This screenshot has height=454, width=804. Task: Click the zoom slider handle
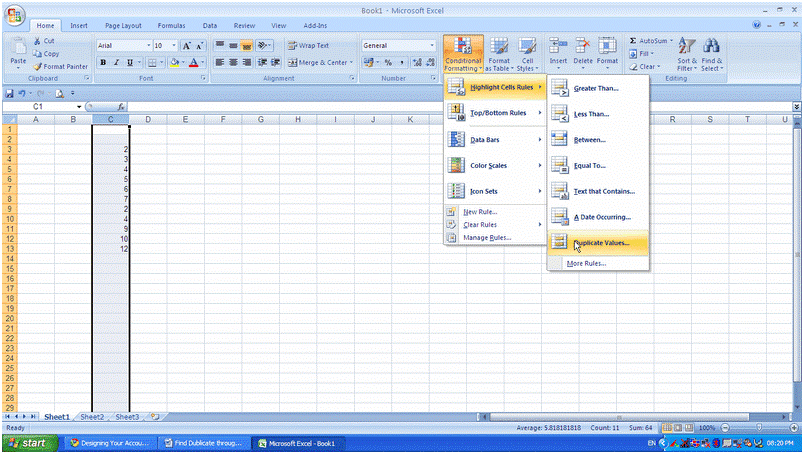pyautogui.click(x=759, y=427)
